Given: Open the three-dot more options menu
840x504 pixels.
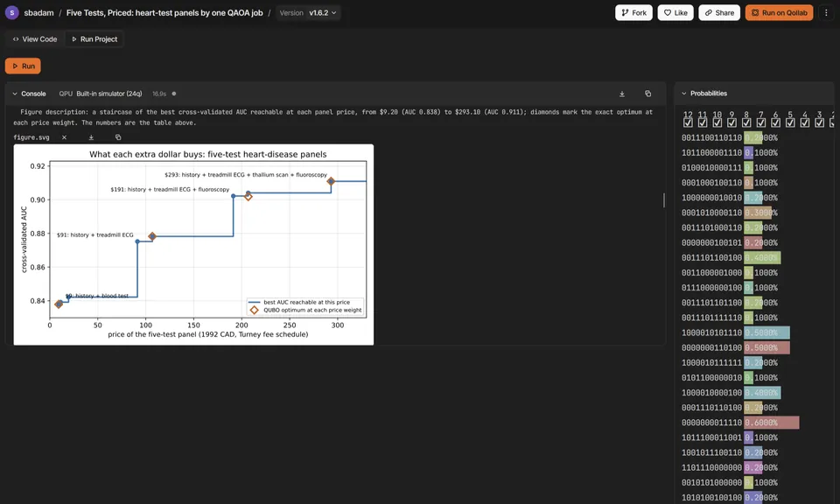Looking at the screenshot, I should click(826, 13).
